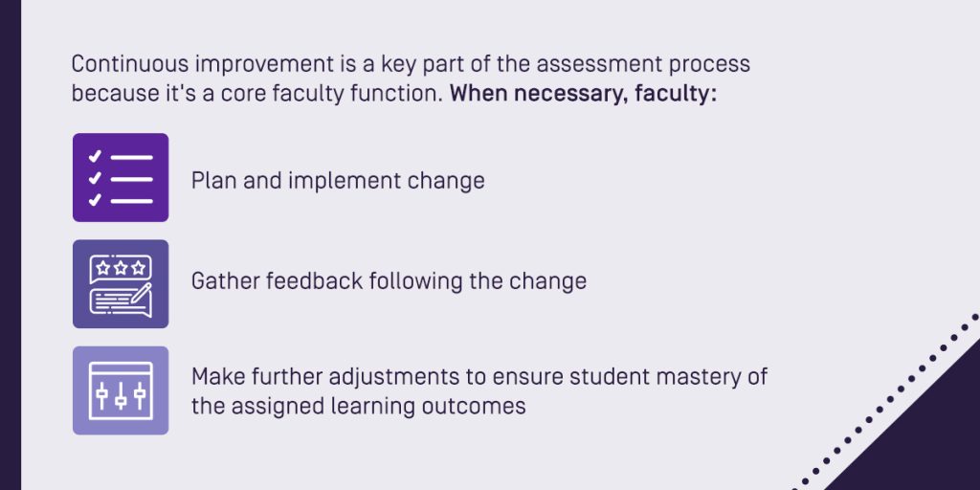Select the "Make further adjustments" item text
980x490 pixels.
(479, 391)
